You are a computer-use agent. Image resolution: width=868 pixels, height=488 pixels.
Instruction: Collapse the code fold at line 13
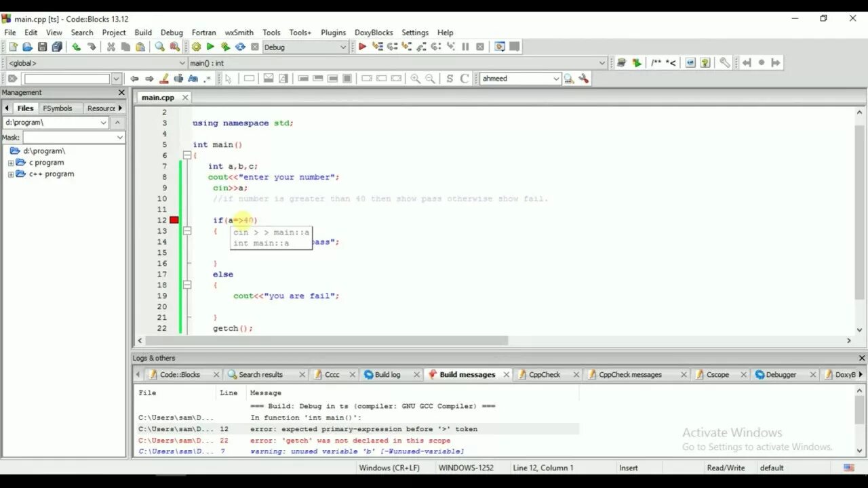(x=187, y=231)
